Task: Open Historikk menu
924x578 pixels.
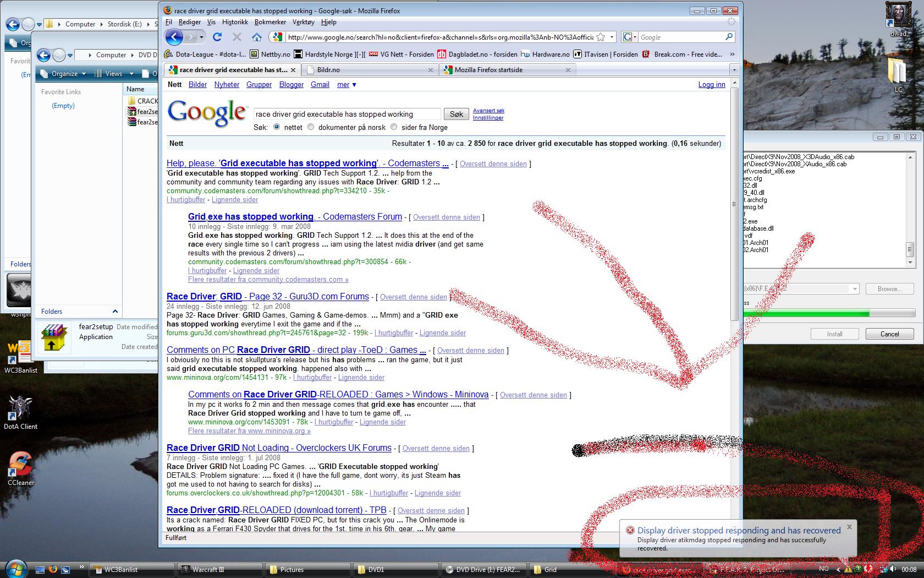Action: coord(235,22)
